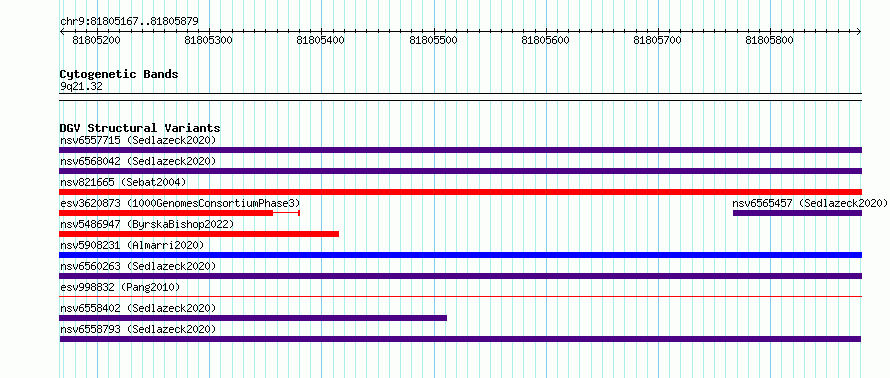Open esv3620873 (1000GenomesConsortiumPhase3) label
The width and height of the screenshot is (890, 378).
[180, 203]
